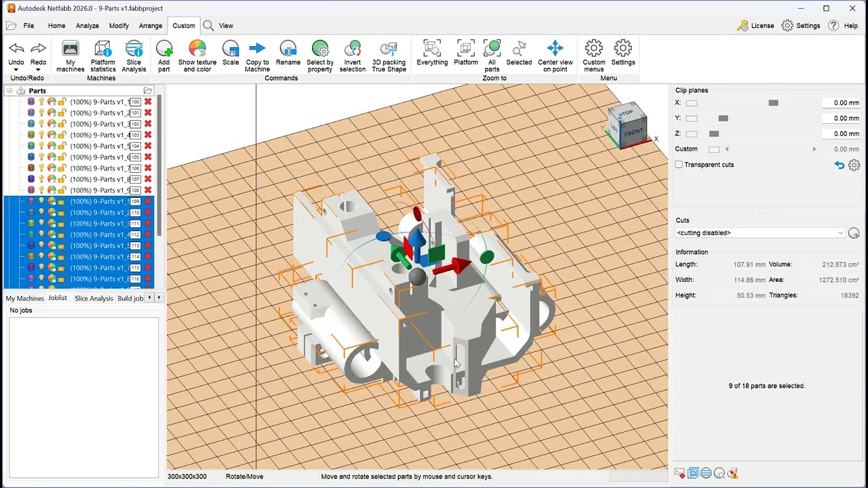Click the cut tool icon beside Cuts dropdown
868x488 pixels.
click(x=854, y=233)
